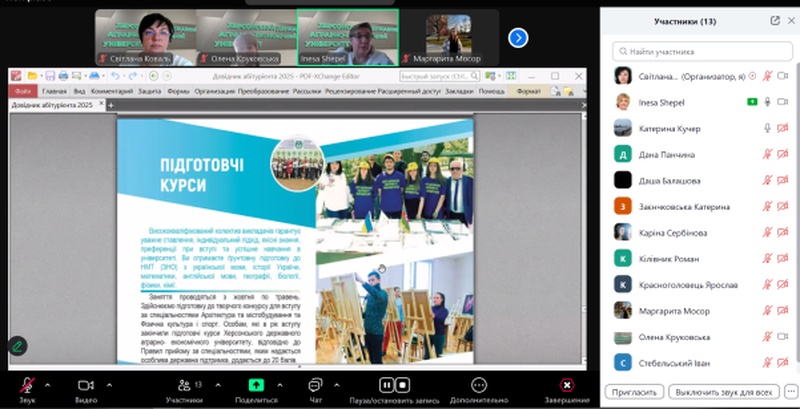Click the Пригласить button
800x409 pixels.
pos(634,392)
